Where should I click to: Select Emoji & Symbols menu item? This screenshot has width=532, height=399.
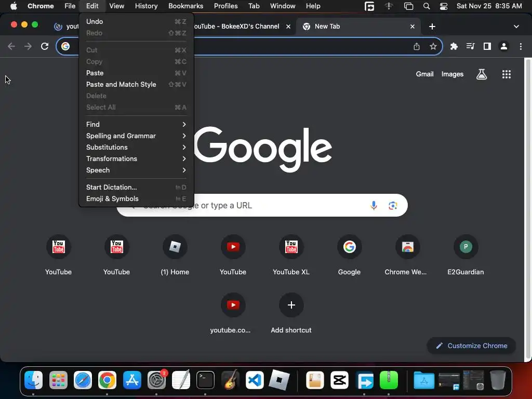(x=137, y=198)
